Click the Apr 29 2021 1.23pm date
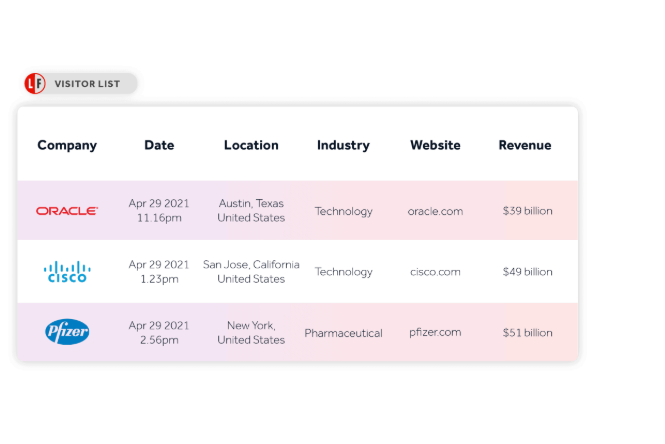 [x=159, y=272]
